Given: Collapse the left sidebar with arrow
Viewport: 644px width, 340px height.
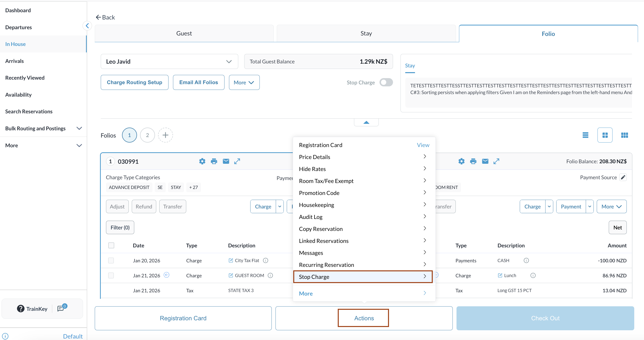Looking at the screenshot, I should tap(87, 26).
